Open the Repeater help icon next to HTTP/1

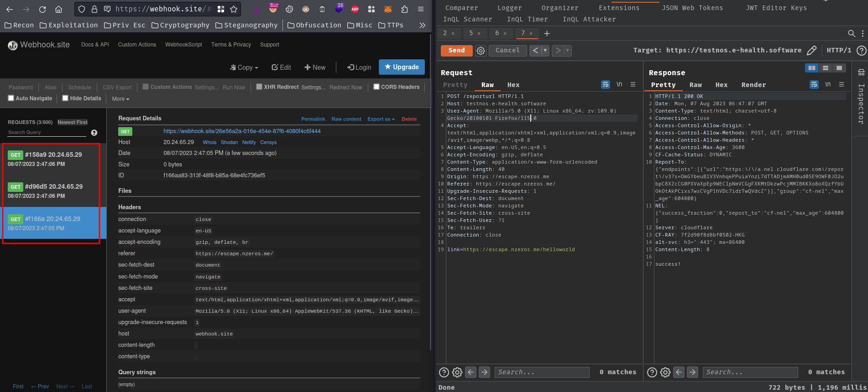coord(861,51)
